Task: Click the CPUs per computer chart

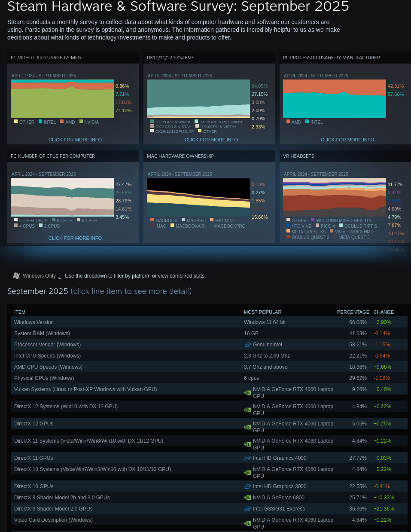Action: pyautogui.click(x=62, y=197)
